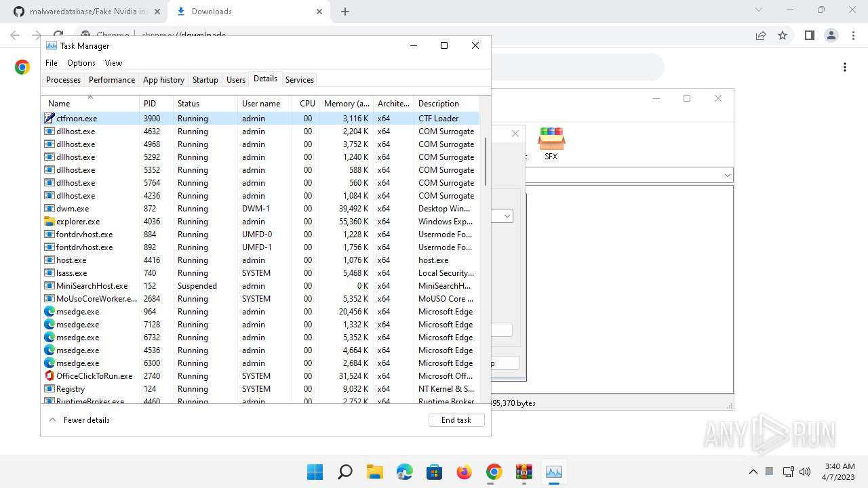Screen dimensions: 868x488
Task: Sort by the User name column header
Action: click(x=265, y=104)
